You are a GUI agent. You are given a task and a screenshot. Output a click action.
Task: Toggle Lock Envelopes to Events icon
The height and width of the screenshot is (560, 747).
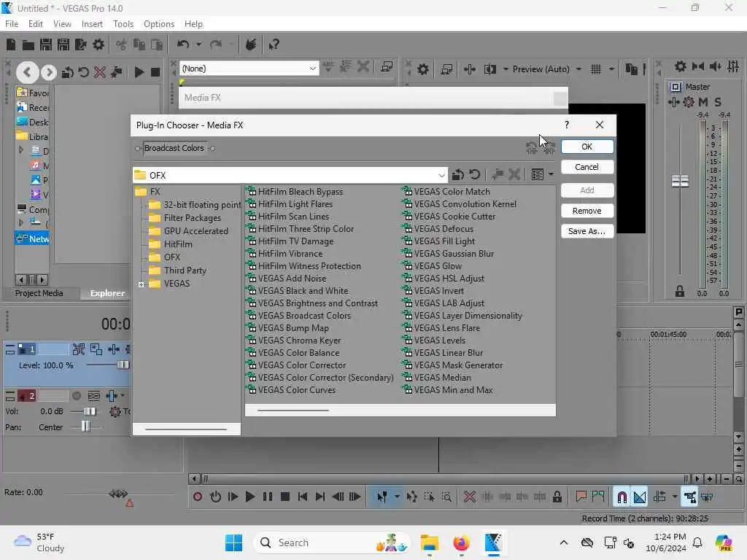click(x=689, y=497)
